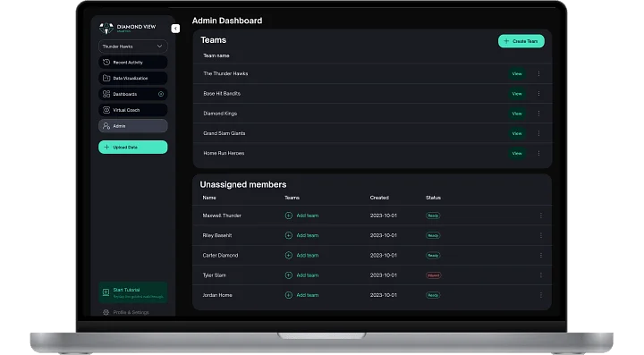This screenshot has width=644, height=355.
Task: Select the name Maxwell Thunder
Action: pos(222,216)
